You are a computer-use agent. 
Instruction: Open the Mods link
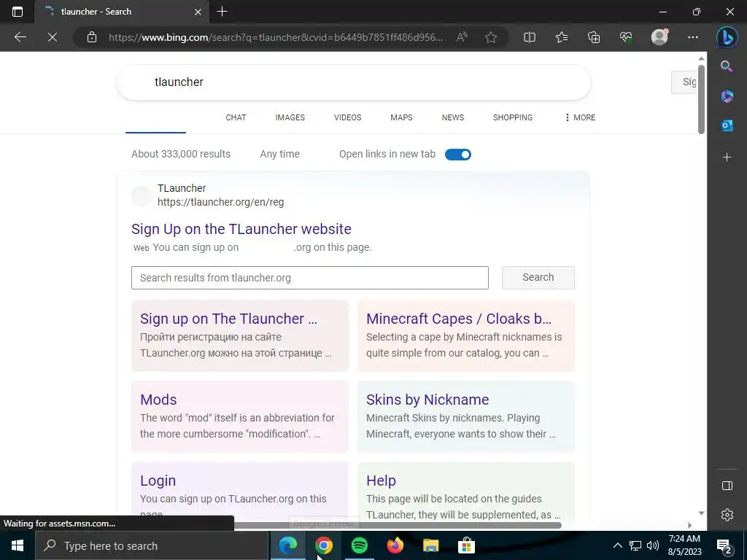coord(158,400)
